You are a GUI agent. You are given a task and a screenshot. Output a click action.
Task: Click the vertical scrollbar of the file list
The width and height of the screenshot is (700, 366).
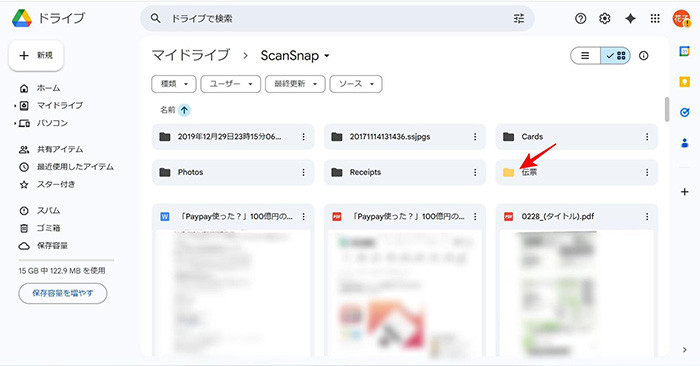tap(667, 109)
